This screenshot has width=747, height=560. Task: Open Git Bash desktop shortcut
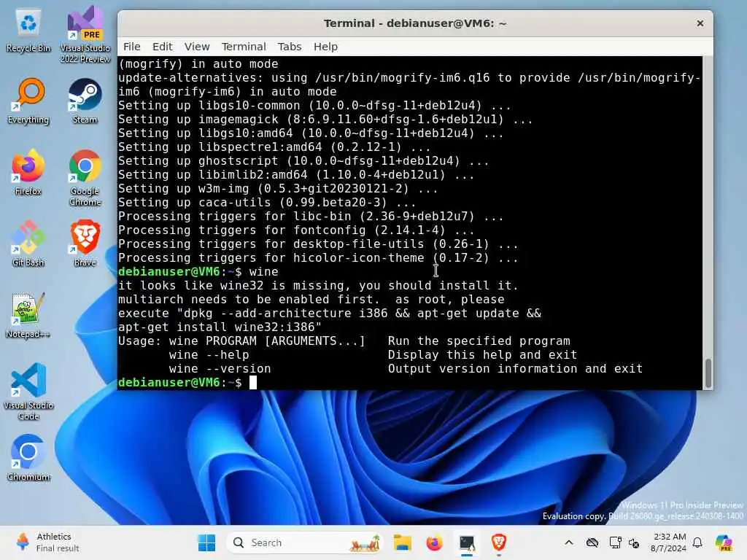(x=28, y=244)
